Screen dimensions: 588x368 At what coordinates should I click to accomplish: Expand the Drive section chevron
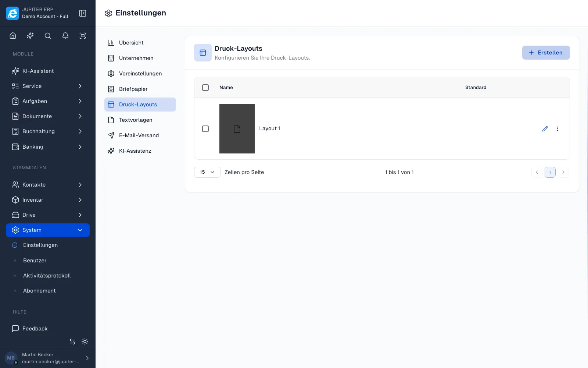coord(80,215)
